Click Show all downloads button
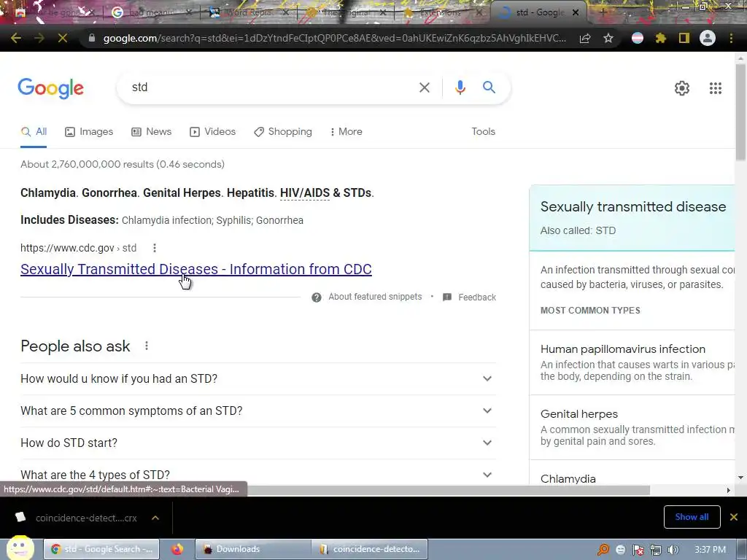This screenshot has width=747, height=560. pos(692,517)
